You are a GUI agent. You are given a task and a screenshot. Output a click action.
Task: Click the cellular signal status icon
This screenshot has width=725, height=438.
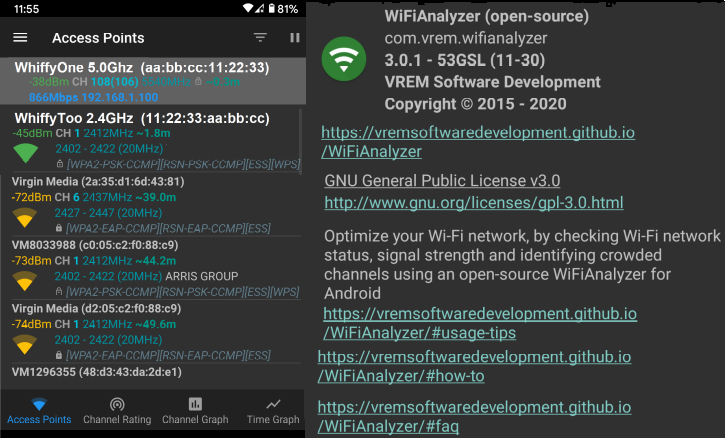pos(260,8)
